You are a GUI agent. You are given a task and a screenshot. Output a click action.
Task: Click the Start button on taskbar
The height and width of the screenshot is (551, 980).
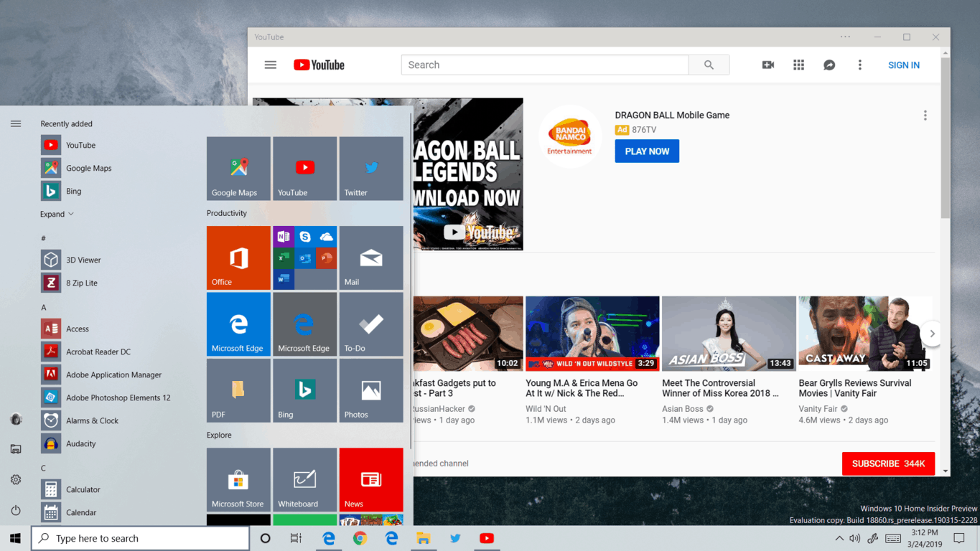click(x=15, y=538)
